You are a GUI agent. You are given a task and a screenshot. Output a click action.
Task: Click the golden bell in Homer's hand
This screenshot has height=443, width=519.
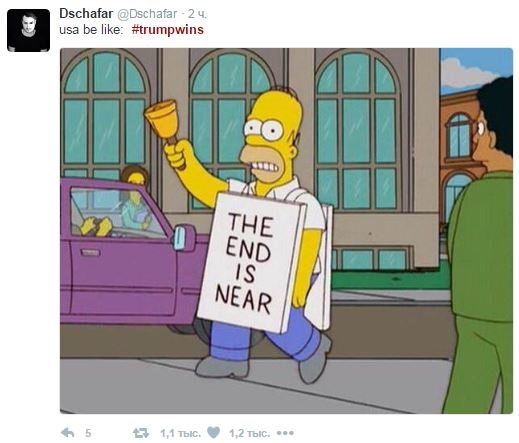[162, 121]
